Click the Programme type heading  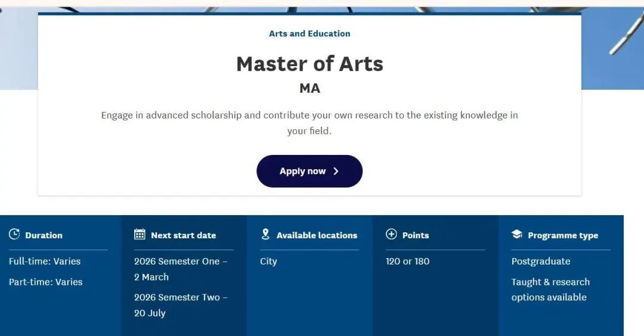pos(562,235)
